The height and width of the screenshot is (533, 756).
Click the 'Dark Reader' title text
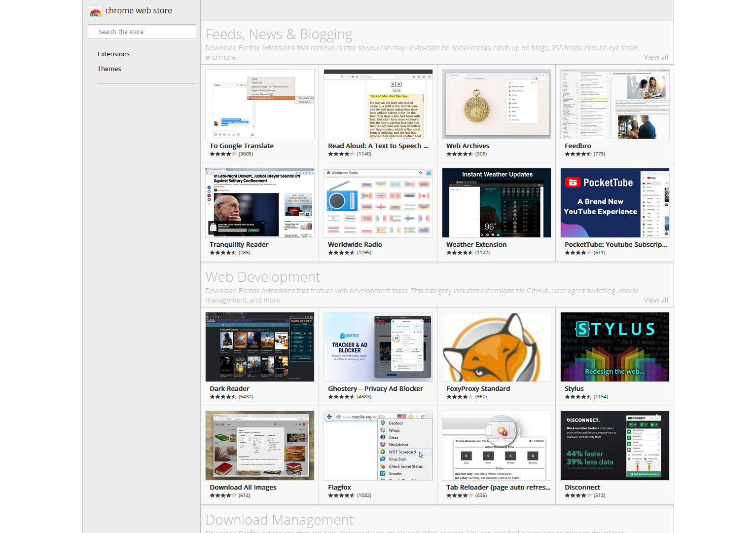point(229,388)
